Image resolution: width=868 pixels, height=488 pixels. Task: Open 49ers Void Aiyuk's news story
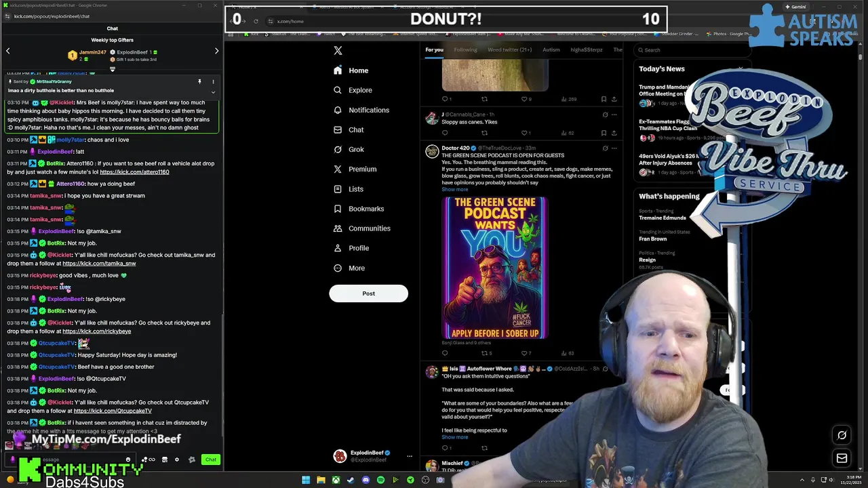tap(668, 163)
